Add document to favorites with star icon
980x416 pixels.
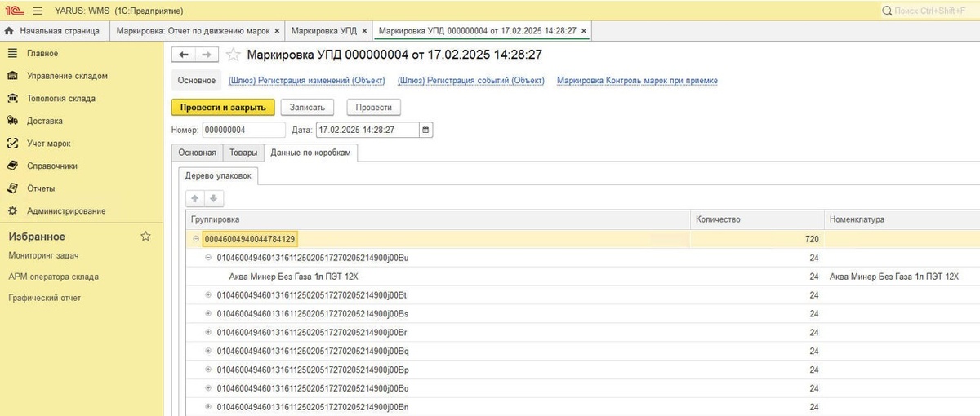coord(234,55)
